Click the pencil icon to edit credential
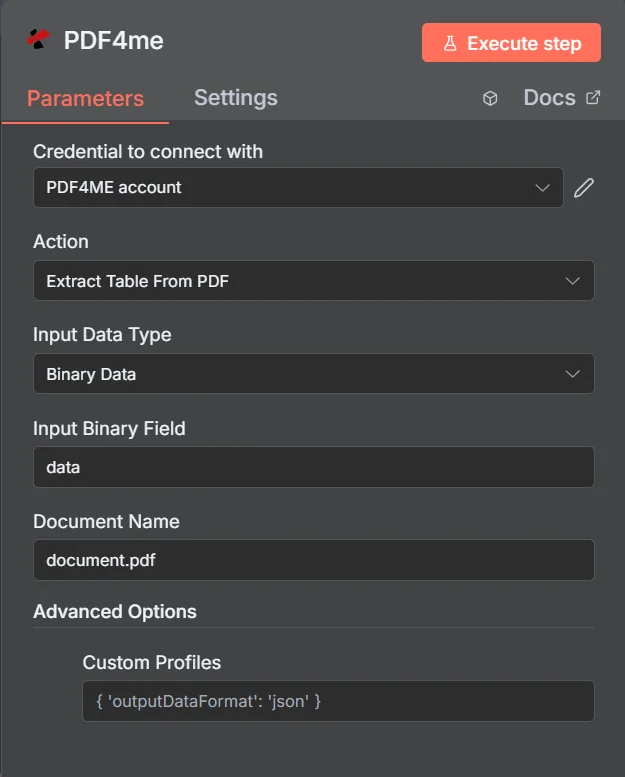 pos(584,188)
